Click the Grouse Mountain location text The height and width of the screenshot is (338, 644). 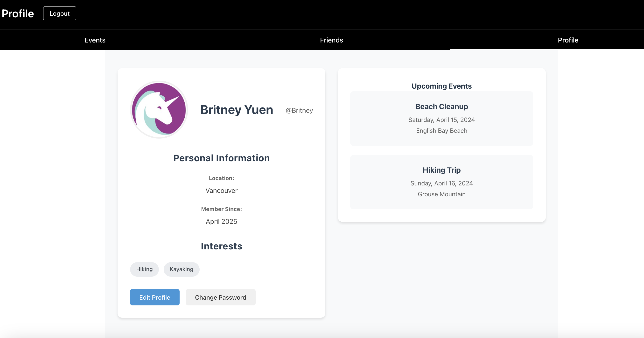[x=441, y=194]
